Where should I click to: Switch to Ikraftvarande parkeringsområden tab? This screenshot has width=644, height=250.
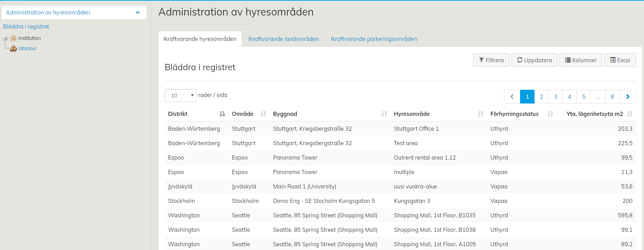click(x=374, y=39)
